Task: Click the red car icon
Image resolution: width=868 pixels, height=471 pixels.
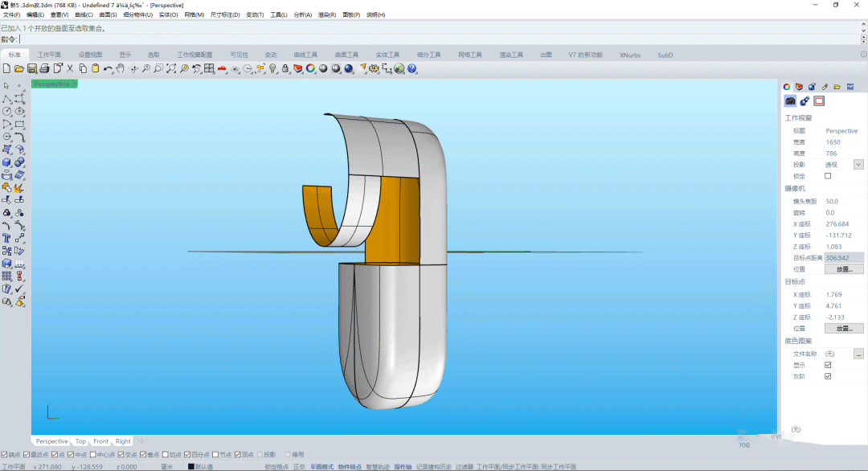Action: pos(222,69)
